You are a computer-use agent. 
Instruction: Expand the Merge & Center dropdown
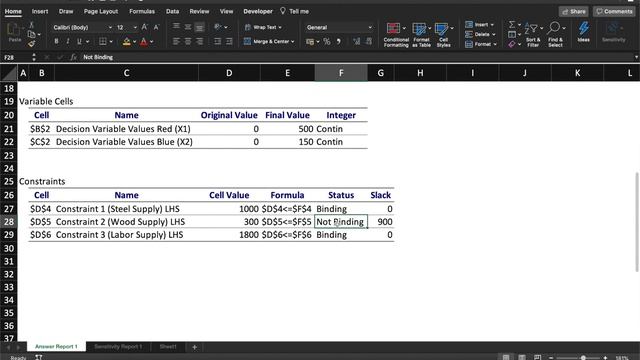(293, 42)
